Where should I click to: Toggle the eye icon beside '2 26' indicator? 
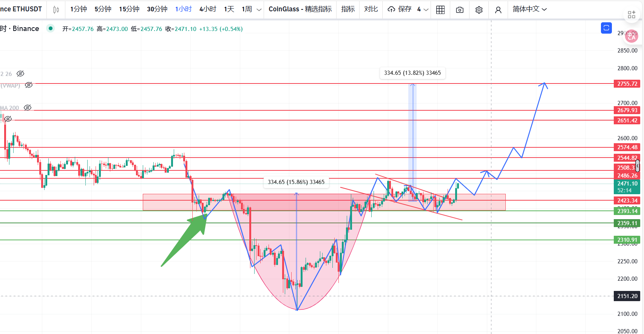[20, 74]
